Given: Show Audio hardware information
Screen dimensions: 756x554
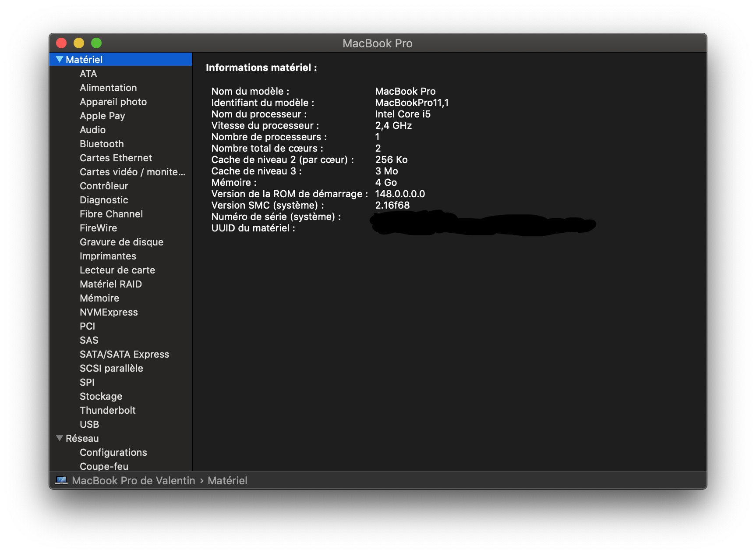Looking at the screenshot, I should click(x=93, y=130).
